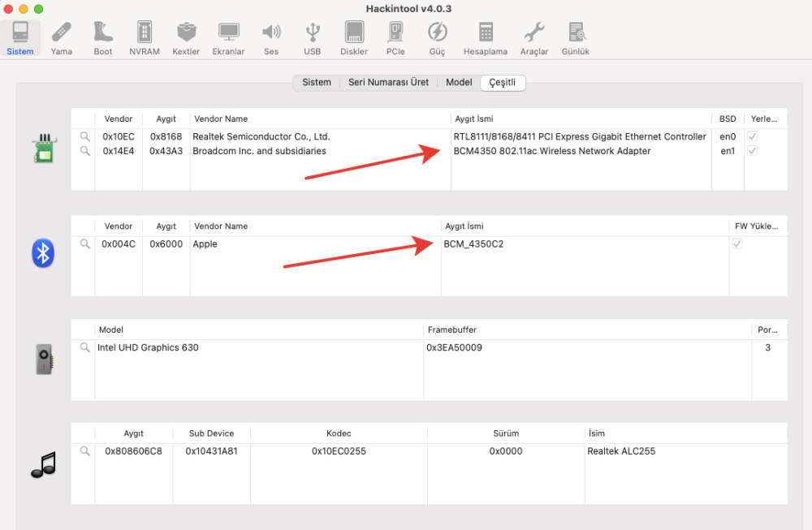812x530 pixels.
Task: Open the USB section
Action: point(313,38)
